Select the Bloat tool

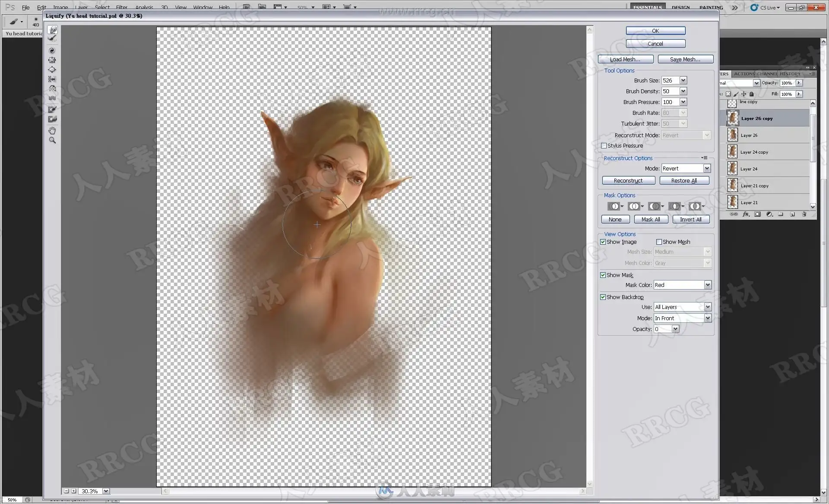click(x=52, y=69)
